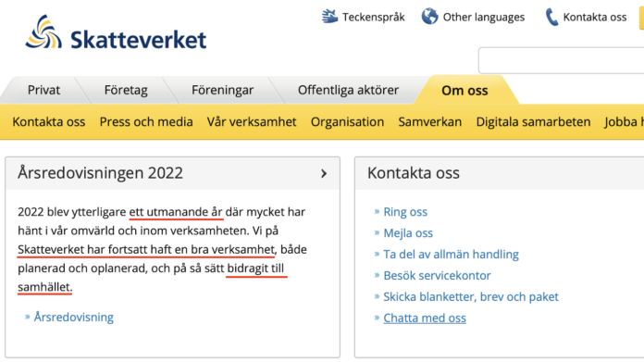Image resolution: width=644 pixels, height=362 pixels.
Task: Open Organisation in the submenu
Action: [347, 122]
